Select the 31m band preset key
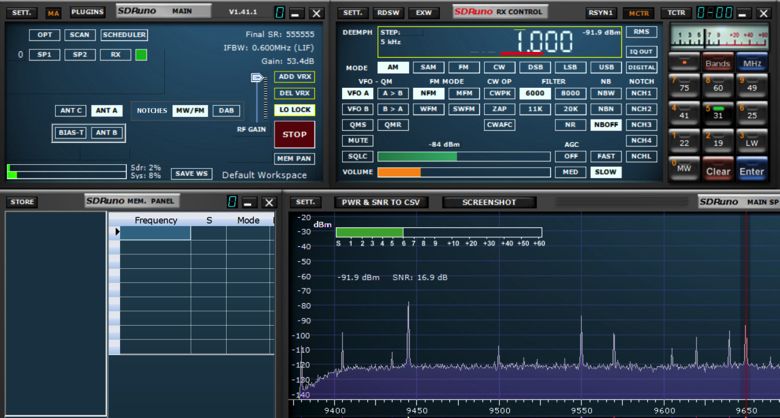The height and width of the screenshot is (418, 780). pos(718,112)
